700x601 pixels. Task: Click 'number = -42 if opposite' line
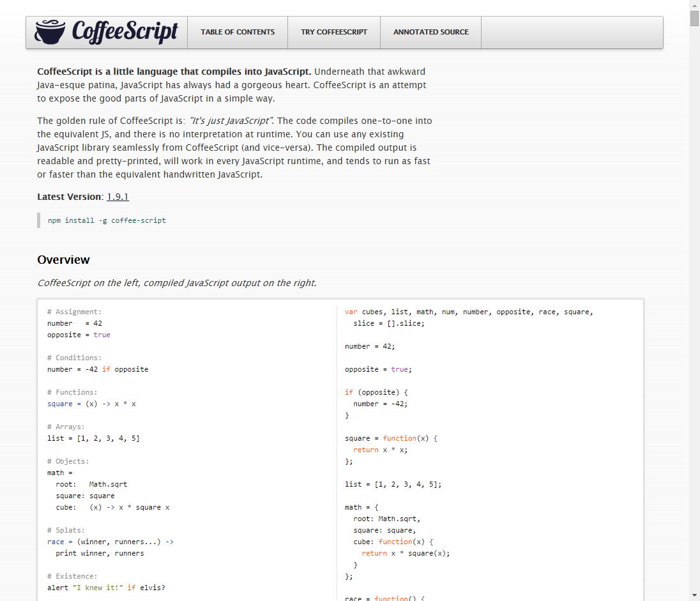coord(98,369)
